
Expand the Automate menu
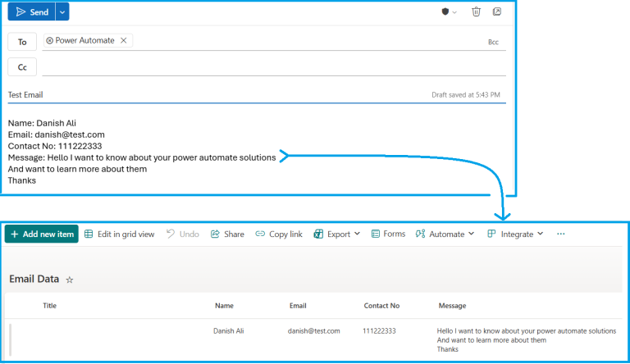click(445, 234)
